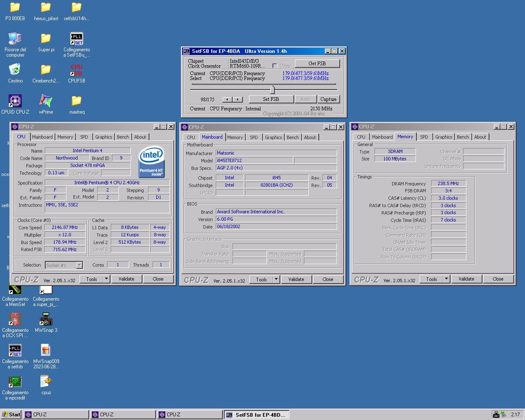This screenshot has width=525, height=420.
Task: Expand Tools dropdown arrow in Mainboard window
Action: click(x=276, y=279)
